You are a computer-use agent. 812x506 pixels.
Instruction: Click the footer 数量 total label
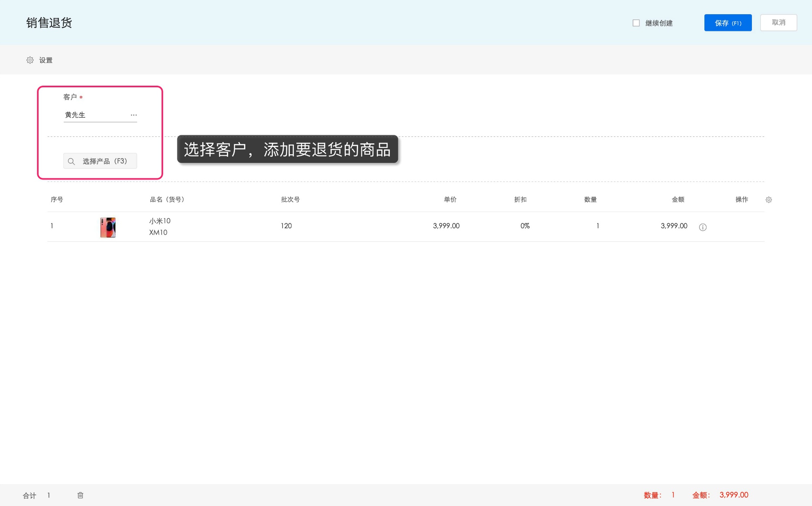[652, 495]
